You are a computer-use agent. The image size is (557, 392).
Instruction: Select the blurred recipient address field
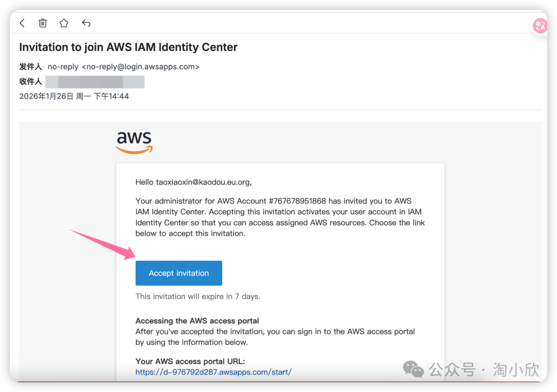(x=95, y=82)
